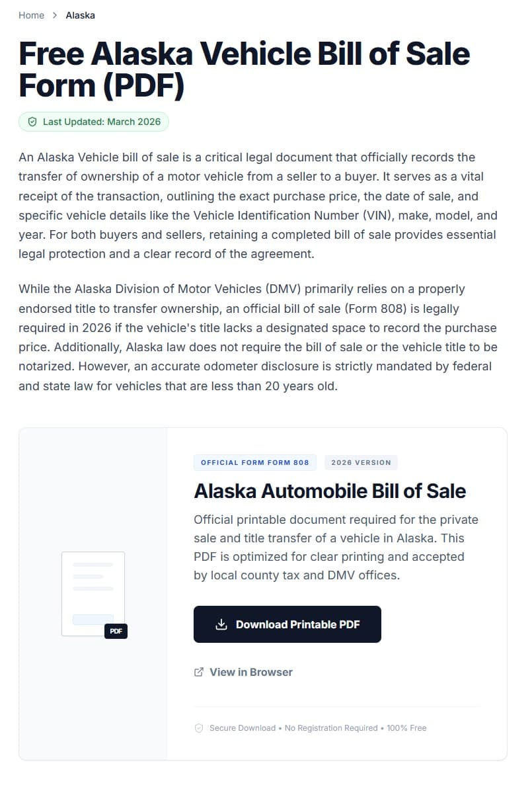Screen dimensions: 532x785
Task: Click the 2026 VERSION badge
Action: pos(361,462)
